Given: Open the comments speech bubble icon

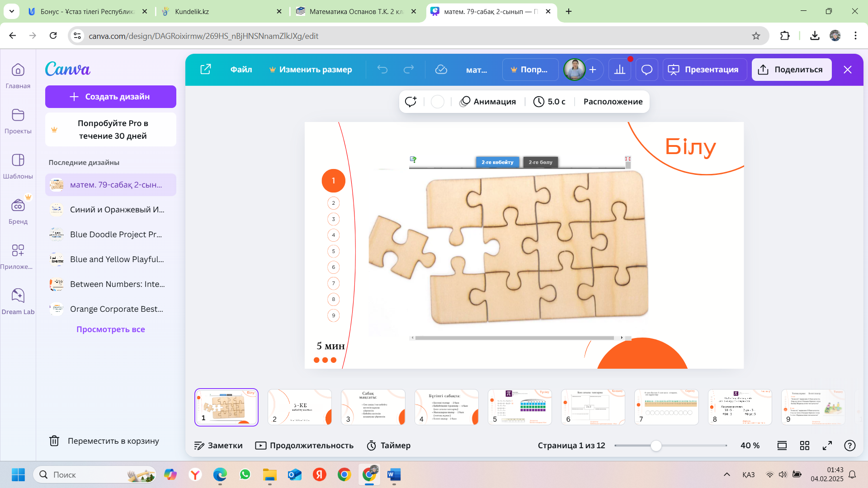Looking at the screenshot, I should [647, 70].
